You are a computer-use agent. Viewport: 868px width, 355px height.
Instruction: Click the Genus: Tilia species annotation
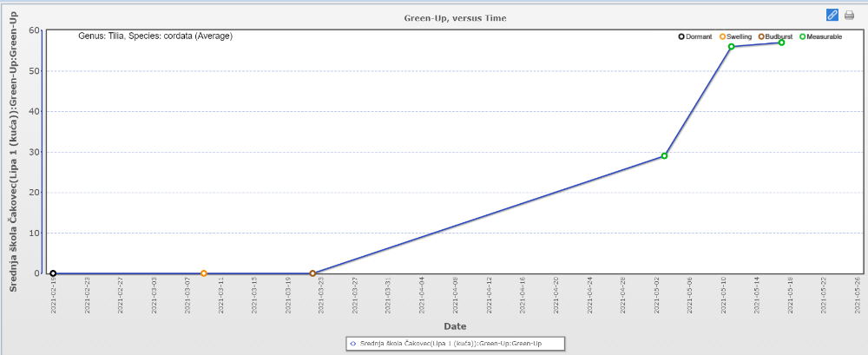[x=155, y=36]
